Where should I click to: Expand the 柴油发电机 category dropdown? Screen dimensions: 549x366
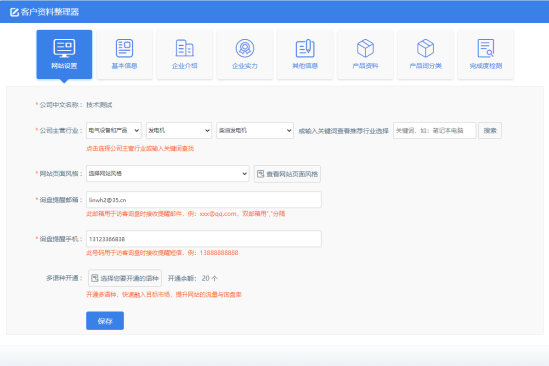pyautogui.click(x=255, y=130)
